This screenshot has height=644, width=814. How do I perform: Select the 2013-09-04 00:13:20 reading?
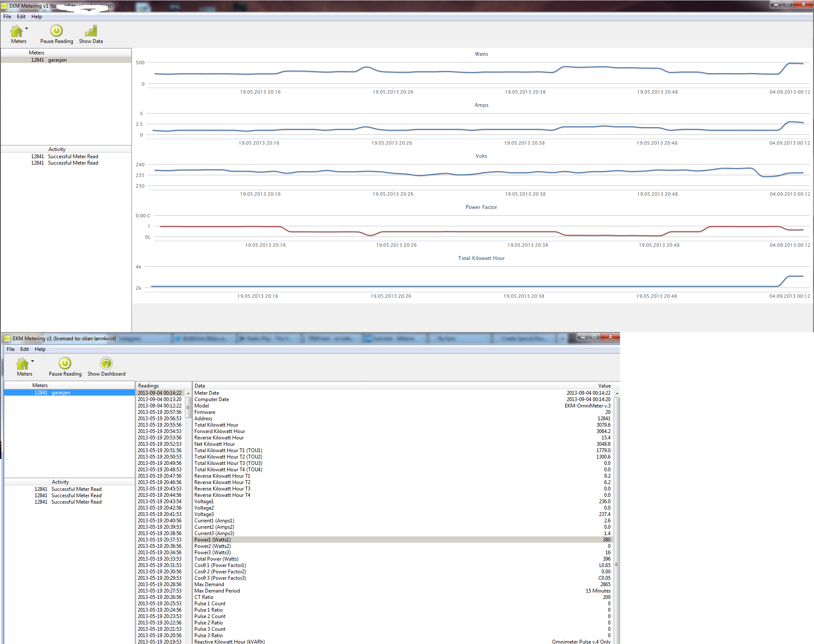[159, 399]
